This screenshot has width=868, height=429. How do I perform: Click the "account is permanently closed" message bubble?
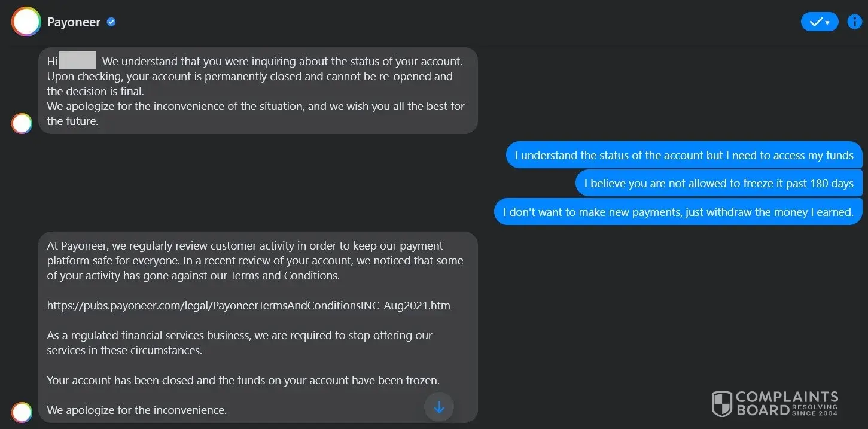click(257, 91)
